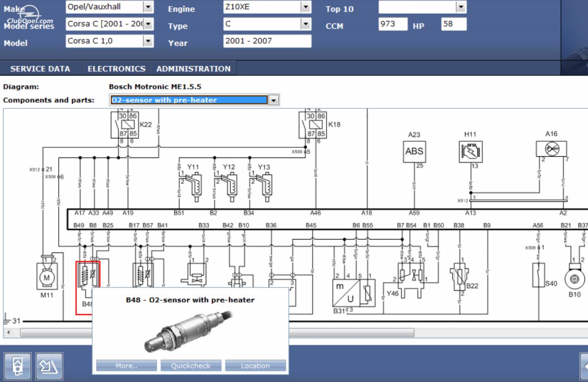
Task: Click the S40 switch symbol
Action: [538, 275]
